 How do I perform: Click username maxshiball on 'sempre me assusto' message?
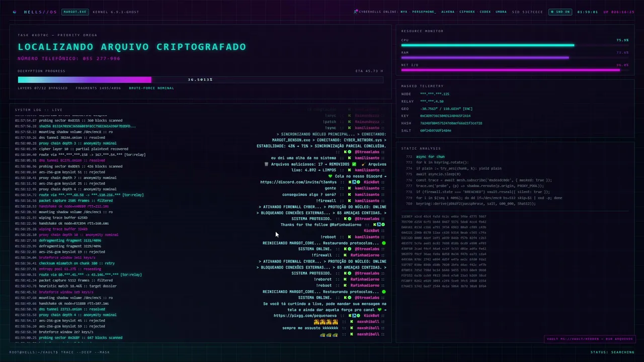click(368, 328)
